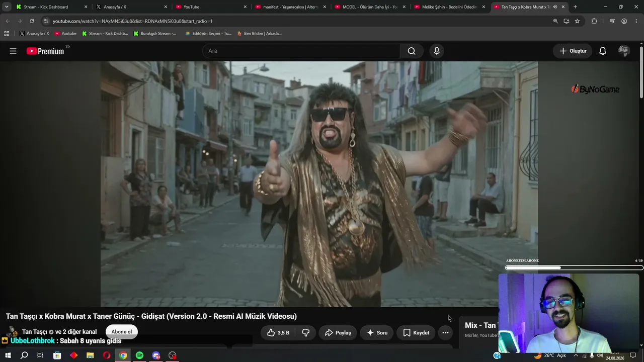Viewport: 644px width, 362px height.
Task: Open the Youtube bookmark
Action: (x=65, y=34)
